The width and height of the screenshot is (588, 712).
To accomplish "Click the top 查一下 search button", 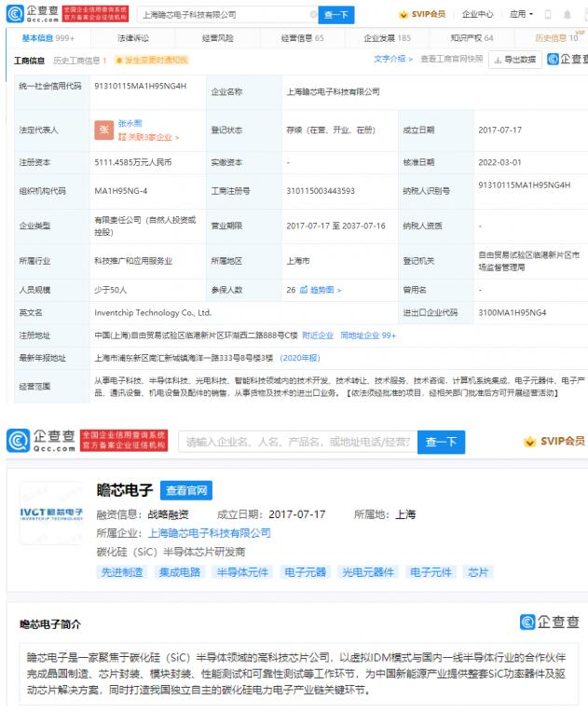I will pos(336,15).
